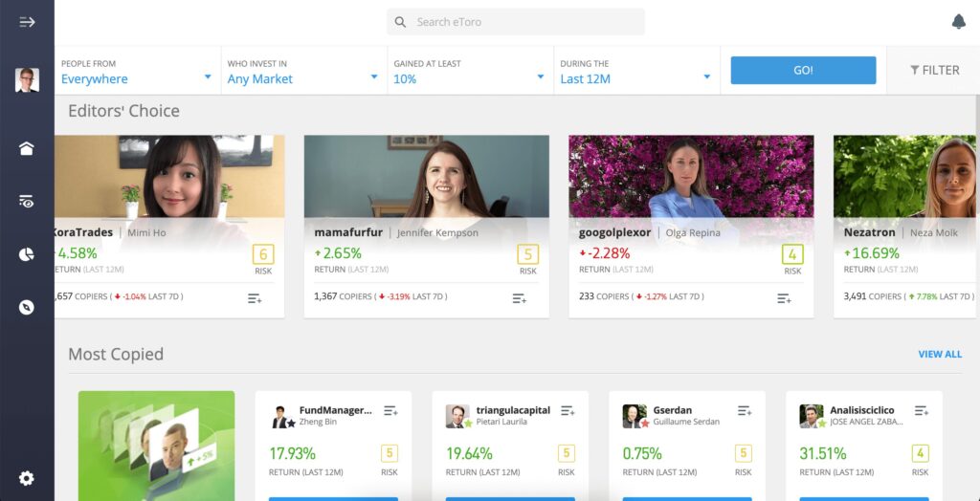
Task: Click Pietari Laurila's avatar picture
Action: pos(457,416)
